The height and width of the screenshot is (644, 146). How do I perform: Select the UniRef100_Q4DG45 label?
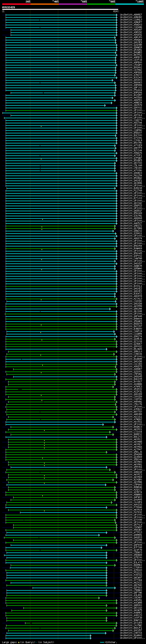pos(131,376)
